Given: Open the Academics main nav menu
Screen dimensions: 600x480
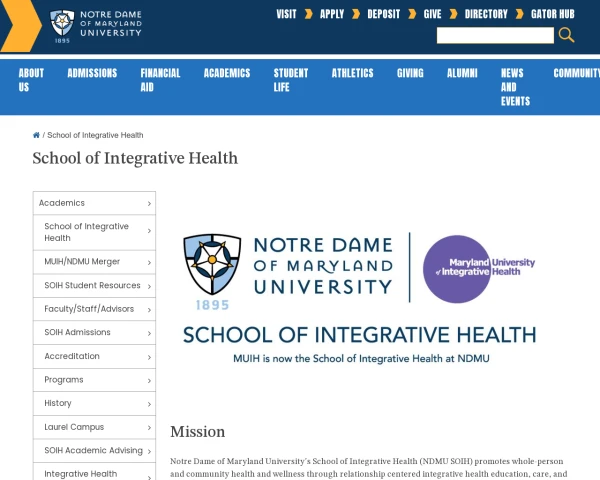Looking at the screenshot, I should coord(227,73).
